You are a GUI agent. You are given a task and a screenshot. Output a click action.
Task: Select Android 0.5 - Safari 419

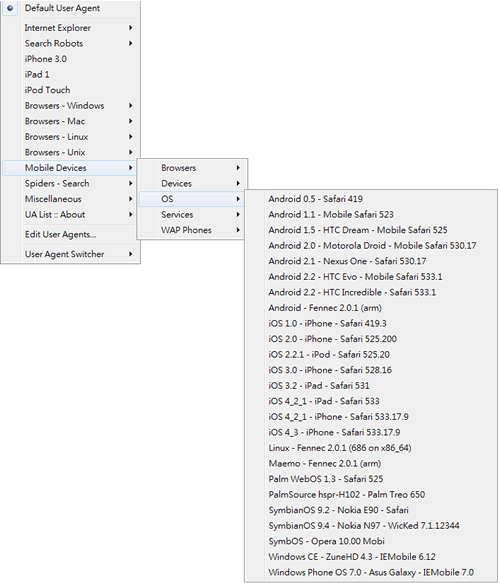(371, 199)
